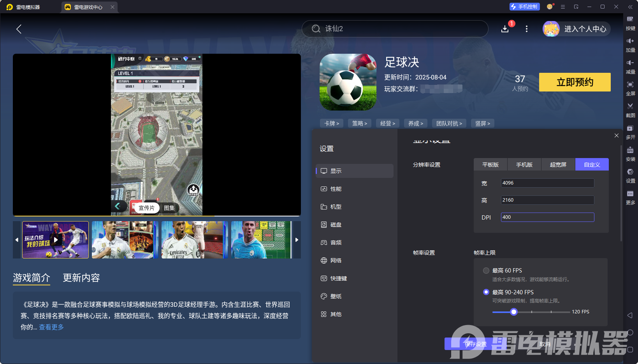The height and width of the screenshot is (364, 638).
Task: Open the 音频 settings section
Action: pos(355,243)
